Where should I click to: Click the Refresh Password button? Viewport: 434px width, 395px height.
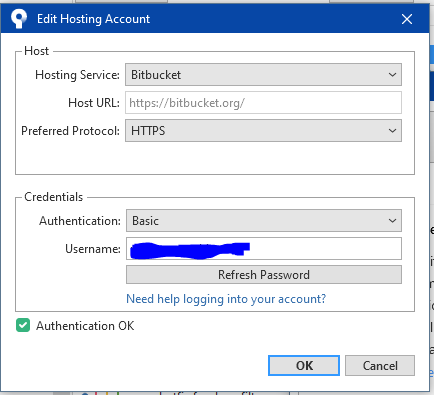point(264,275)
